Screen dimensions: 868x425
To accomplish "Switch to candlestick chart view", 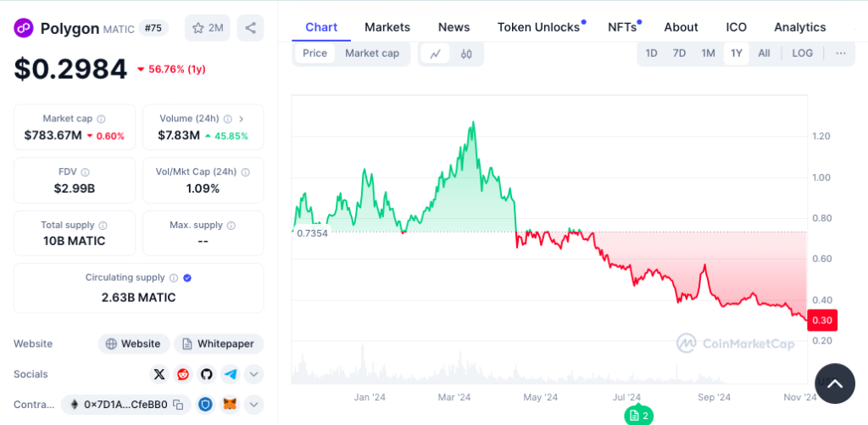I will pos(466,53).
